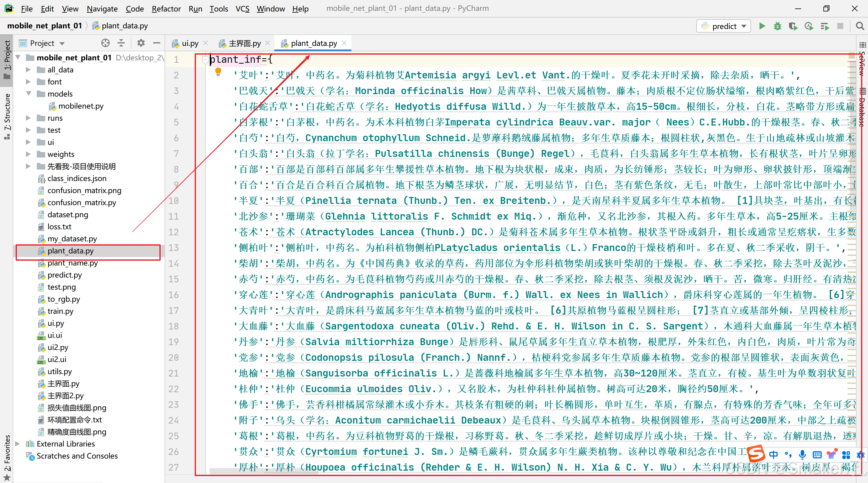Select 环境配置命令.txt file

(x=74, y=420)
